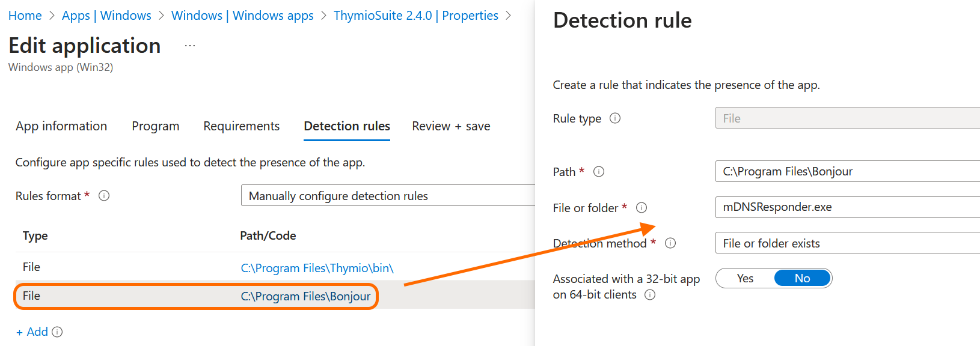Open the C:\Program Files\Thymio\bin\ rule link
Viewport: 980px width, 346px height.
click(317, 268)
